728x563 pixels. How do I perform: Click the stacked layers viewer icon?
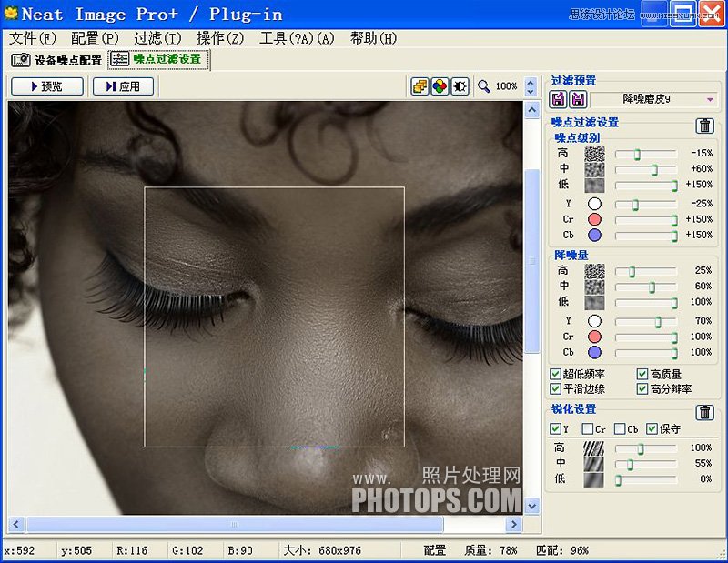coord(420,86)
